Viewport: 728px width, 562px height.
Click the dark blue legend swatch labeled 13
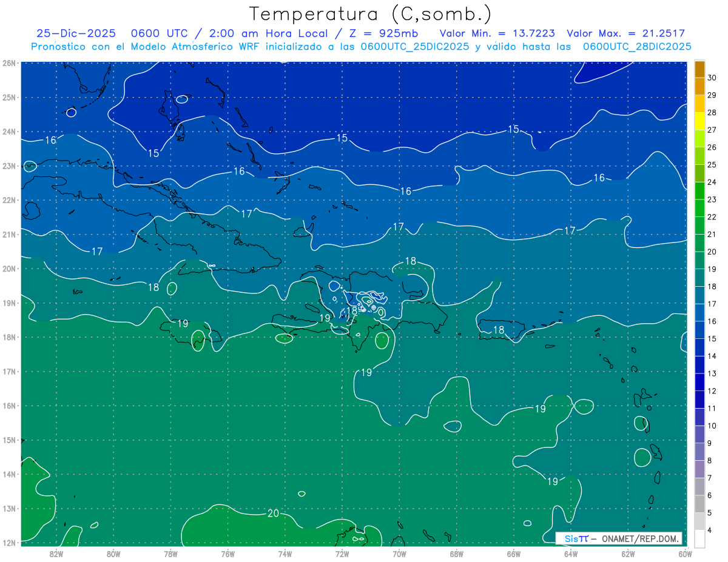(x=699, y=366)
